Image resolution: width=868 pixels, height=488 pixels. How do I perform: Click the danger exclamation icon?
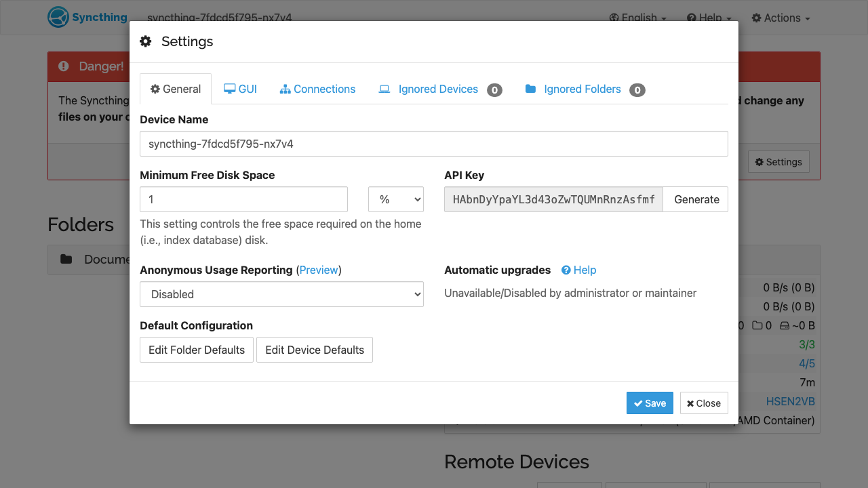coord(64,66)
